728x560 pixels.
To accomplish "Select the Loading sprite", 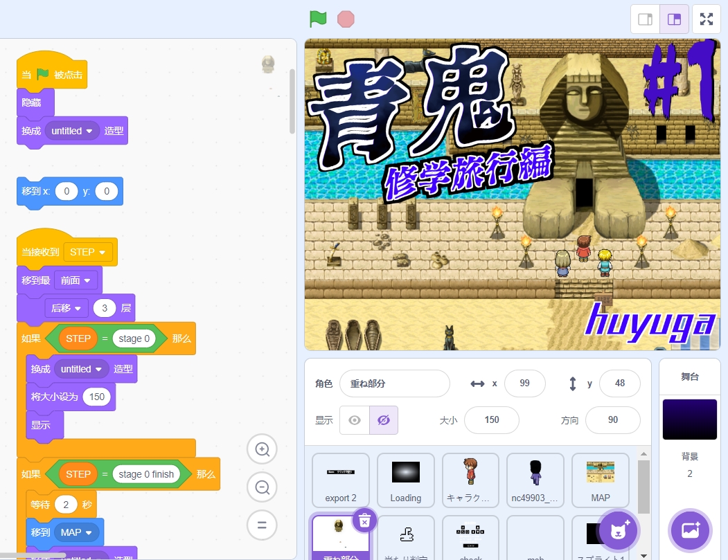I will pos(406,480).
